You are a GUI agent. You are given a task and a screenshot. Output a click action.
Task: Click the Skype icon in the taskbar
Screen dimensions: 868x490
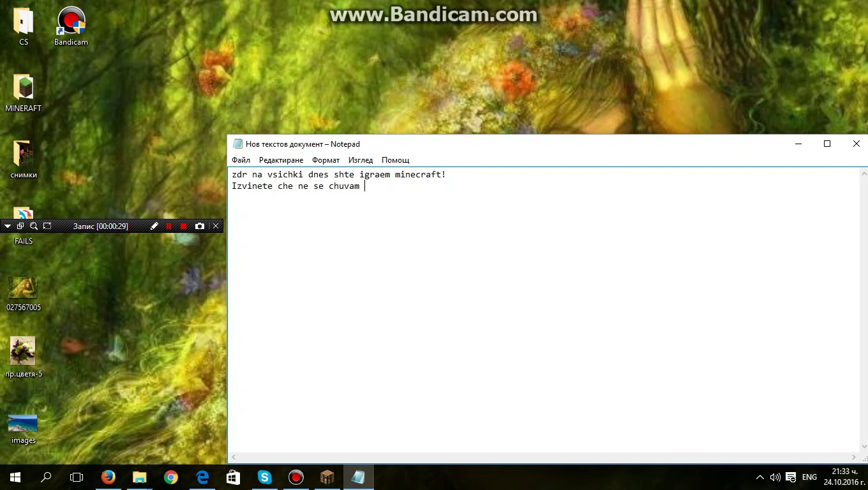(264, 477)
